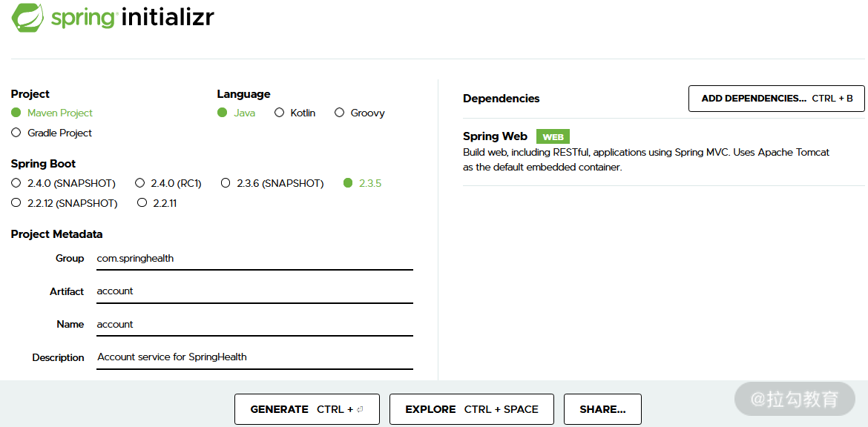
Task: Click the green WEB tag badge
Action: click(553, 137)
